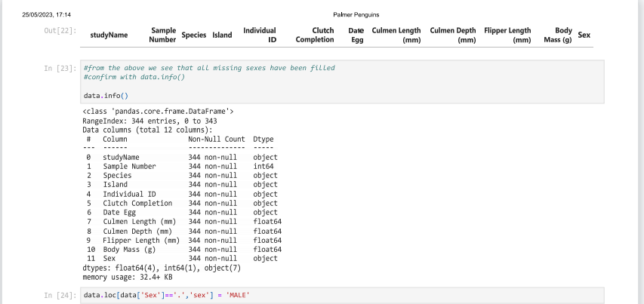
Task: Click the Palmer Penguins page title
Action: [x=356, y=15]
